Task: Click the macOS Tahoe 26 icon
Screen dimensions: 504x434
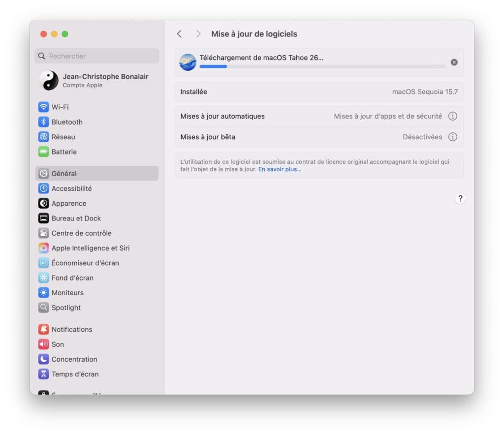Action: (x=188, y=62)
